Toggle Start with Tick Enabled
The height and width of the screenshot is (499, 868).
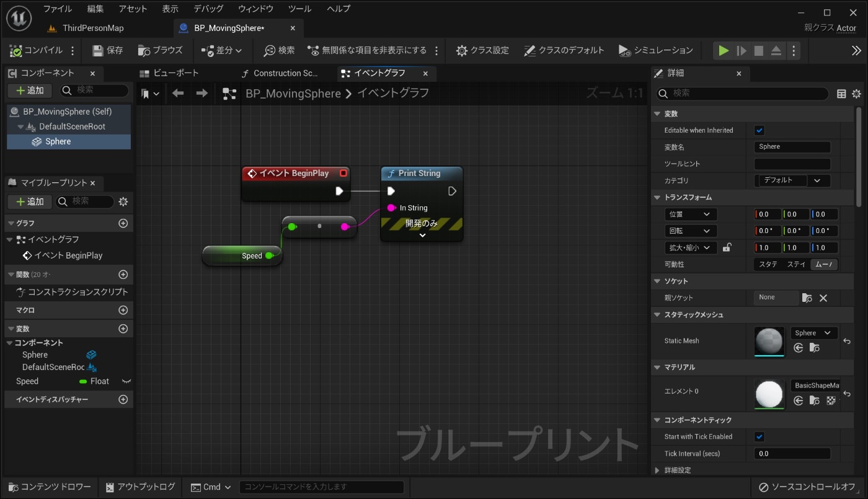click(759, 436)
